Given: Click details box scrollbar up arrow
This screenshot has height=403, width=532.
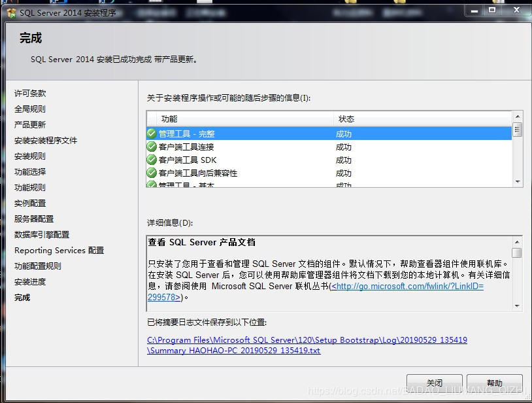Looking at the screenshot, I should (x=517, y=242).
